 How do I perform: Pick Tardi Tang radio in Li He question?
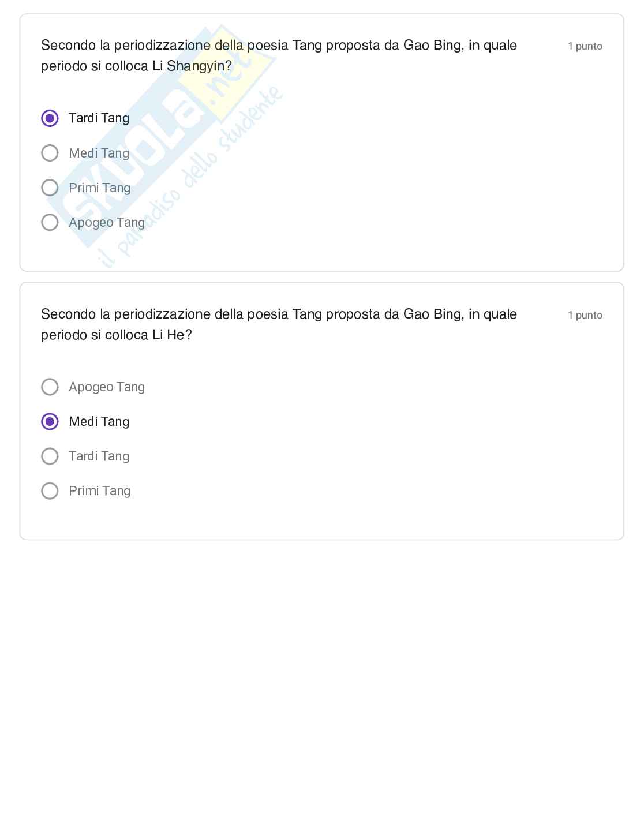coord(50,456)
